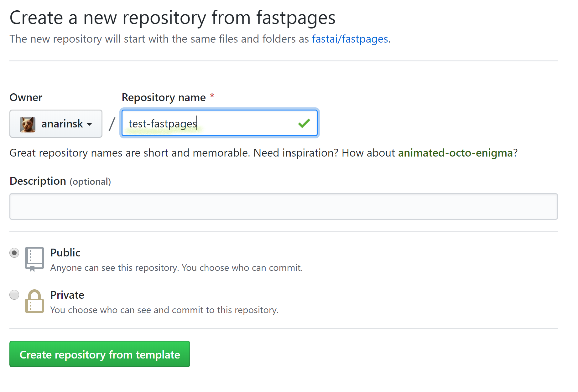Use the animated-octo-enigma name suggestion

[455, 153]
